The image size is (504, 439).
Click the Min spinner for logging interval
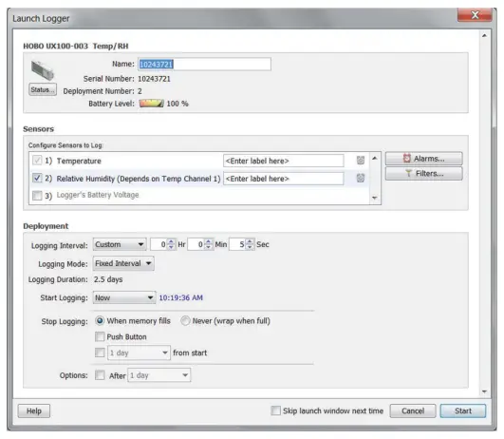[x=209, y=244]
